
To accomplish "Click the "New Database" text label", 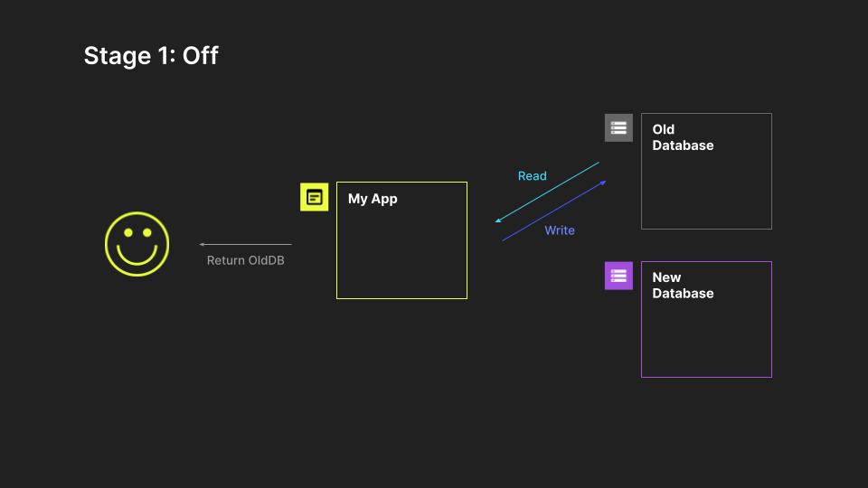I will [x=683, y=286].
